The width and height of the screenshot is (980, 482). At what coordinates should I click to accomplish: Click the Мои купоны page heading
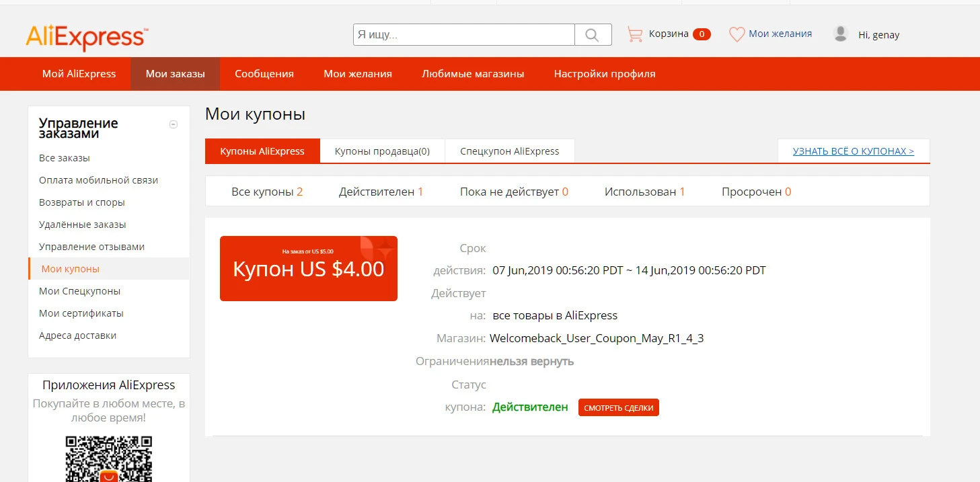coord(256,114)
